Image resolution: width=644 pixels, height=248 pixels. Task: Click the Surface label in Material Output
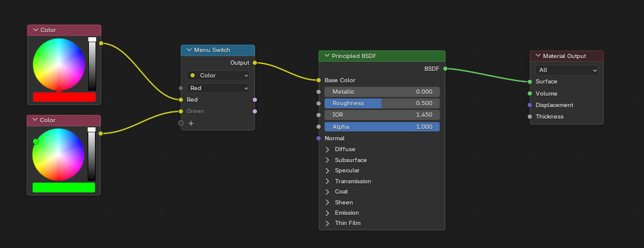click(546, 82)
